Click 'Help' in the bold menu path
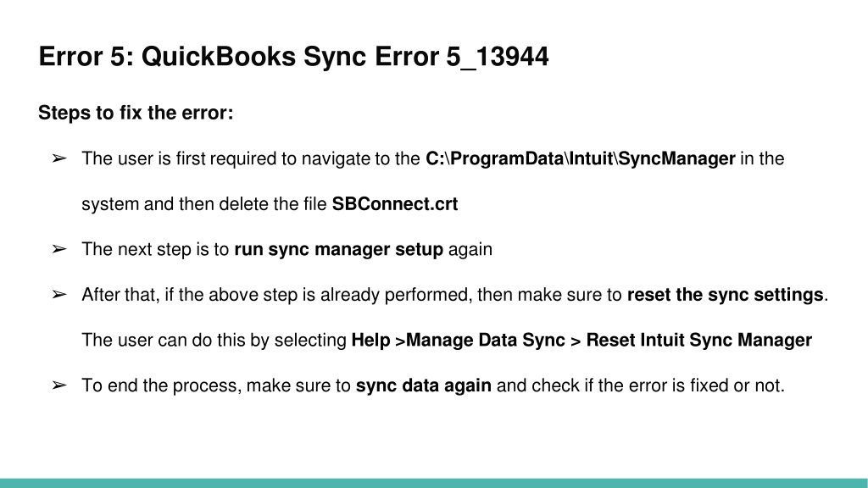 point(371,341)
